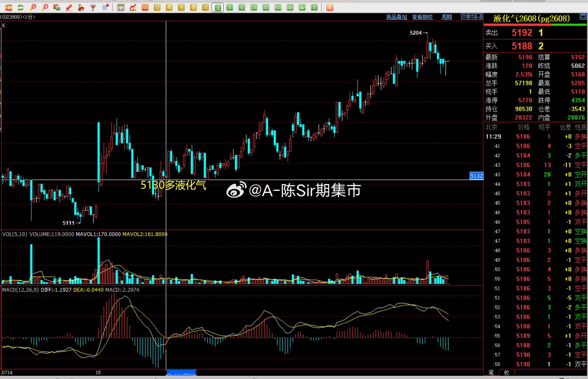The width and height of the screenshot is (588, 379).
Task: Select the green Y period button
Action: point(314,7)
